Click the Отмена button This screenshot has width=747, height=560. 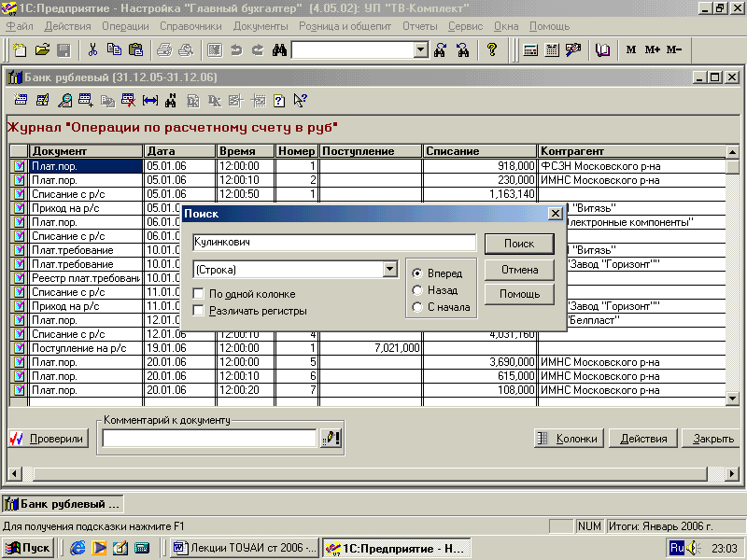(x=519, y=270)
